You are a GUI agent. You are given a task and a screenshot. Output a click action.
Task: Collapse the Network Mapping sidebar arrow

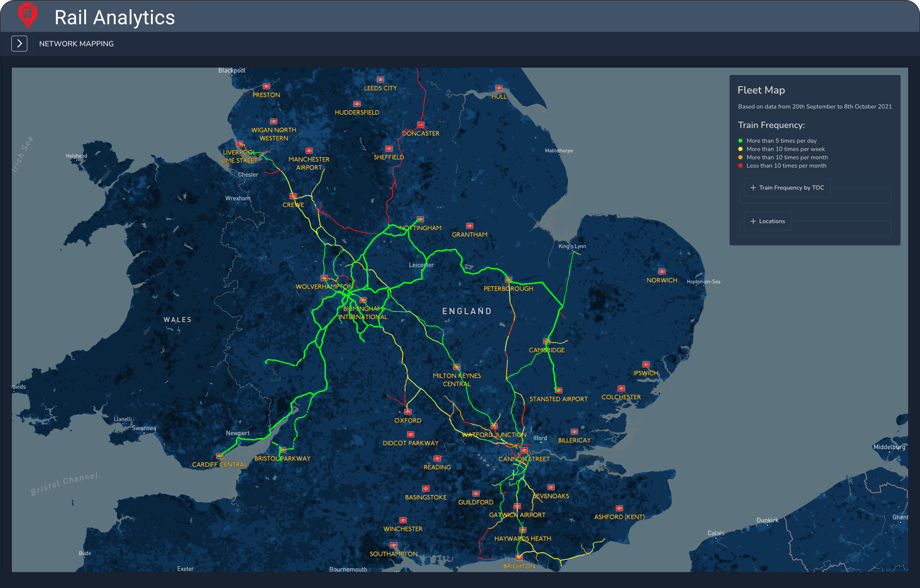coord(19,43)
